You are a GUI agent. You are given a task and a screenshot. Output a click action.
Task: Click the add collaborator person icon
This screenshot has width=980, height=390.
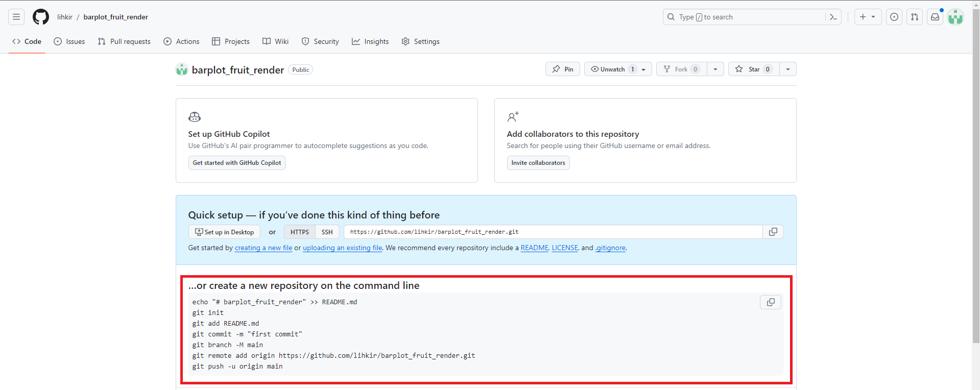[x=513, y=117]
